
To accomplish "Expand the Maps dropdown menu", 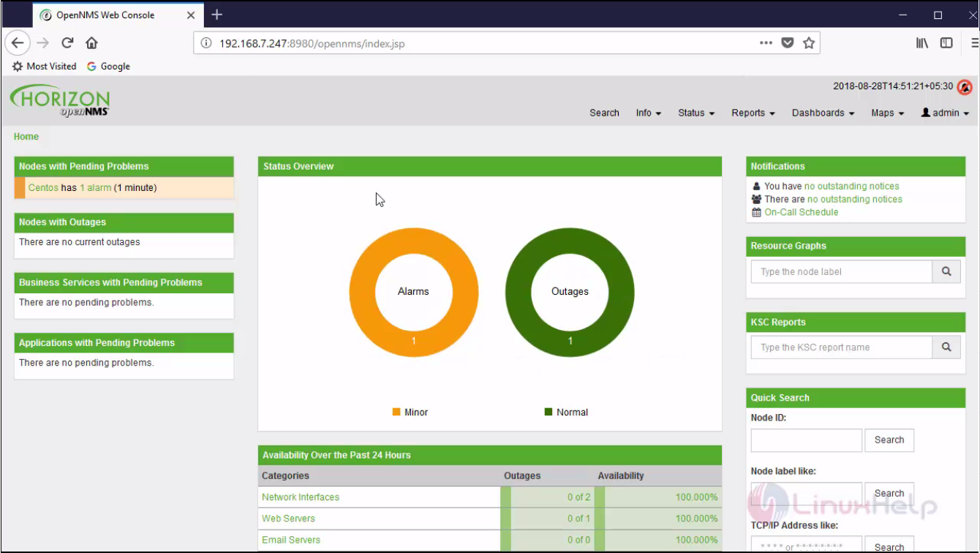I will (888, 113).
